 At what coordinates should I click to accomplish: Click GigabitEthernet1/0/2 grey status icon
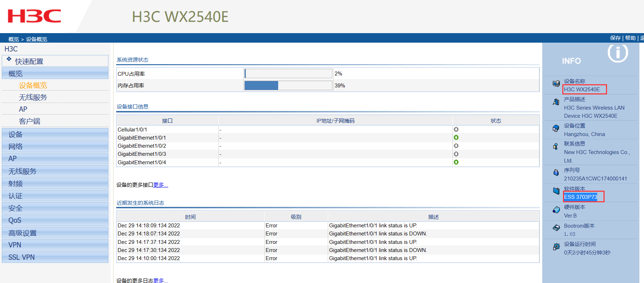456,146
